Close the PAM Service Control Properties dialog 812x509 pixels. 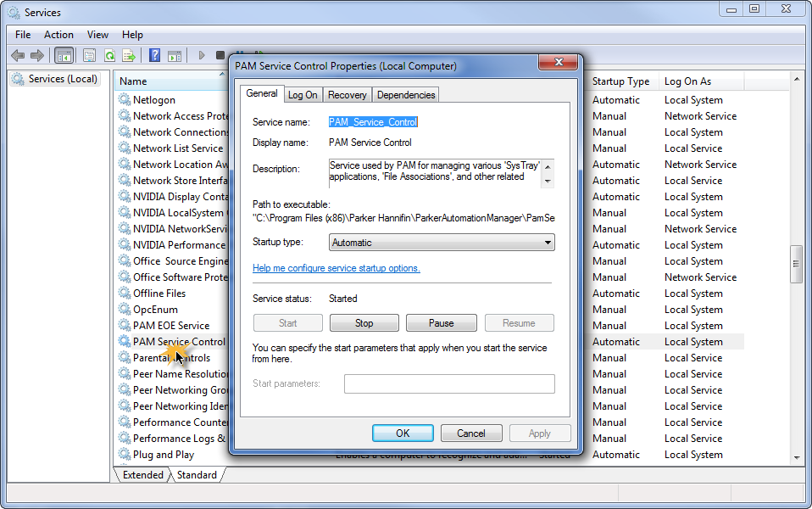coord(559,62)
